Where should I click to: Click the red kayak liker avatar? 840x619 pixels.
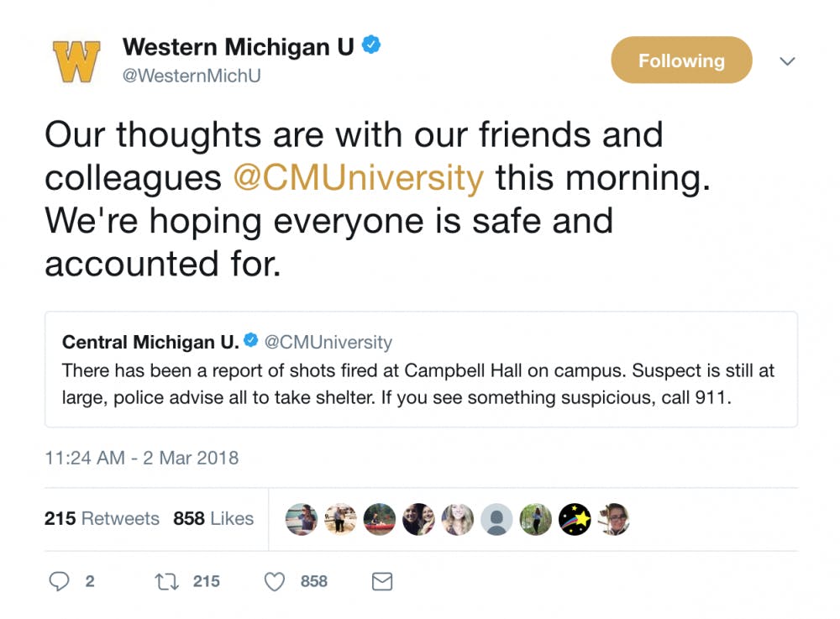click(380, 519)
